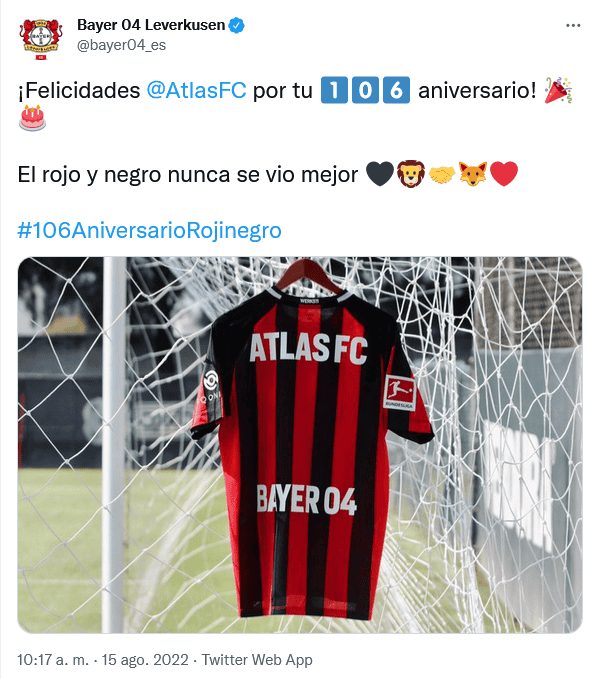Click the blue verified badge

pos(236,25)
